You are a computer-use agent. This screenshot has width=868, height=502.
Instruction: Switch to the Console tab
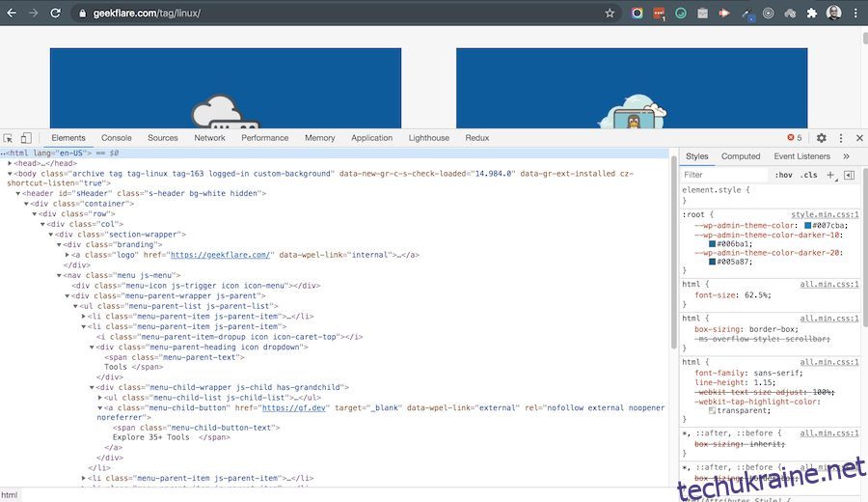[117, 138]
